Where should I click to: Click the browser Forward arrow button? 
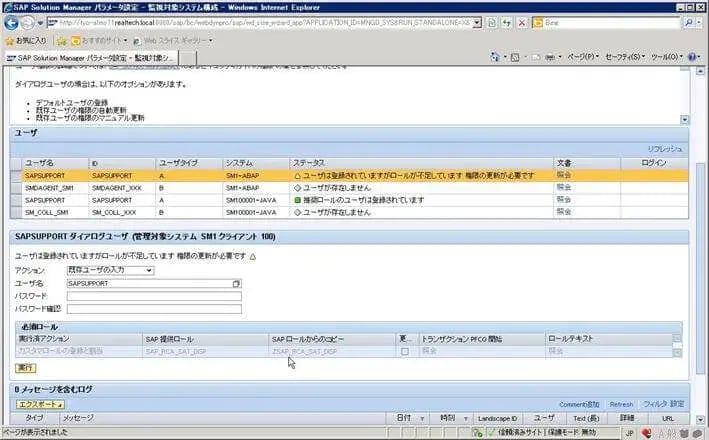pyautogui.click(x=28, y=23)
